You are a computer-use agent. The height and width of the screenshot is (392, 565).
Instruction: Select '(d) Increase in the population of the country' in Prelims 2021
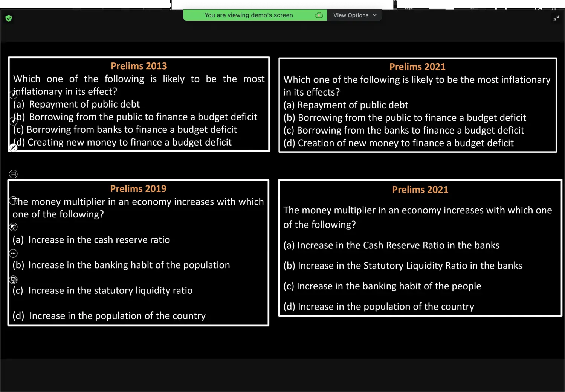coord(379,307)
